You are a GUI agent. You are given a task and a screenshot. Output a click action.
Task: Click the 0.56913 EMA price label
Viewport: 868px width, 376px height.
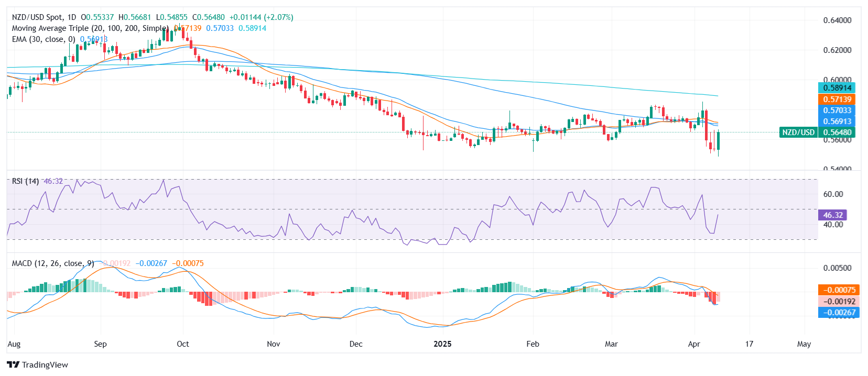tap(837, 121)
